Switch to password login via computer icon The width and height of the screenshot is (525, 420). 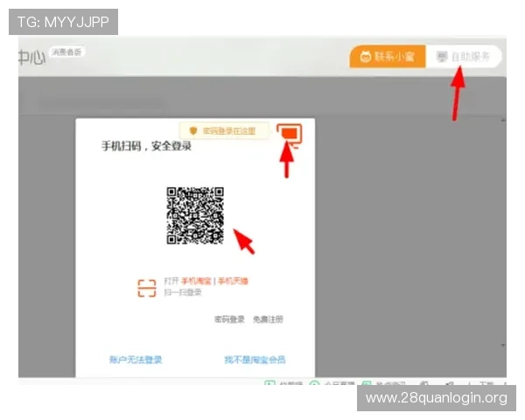point(290,136)
